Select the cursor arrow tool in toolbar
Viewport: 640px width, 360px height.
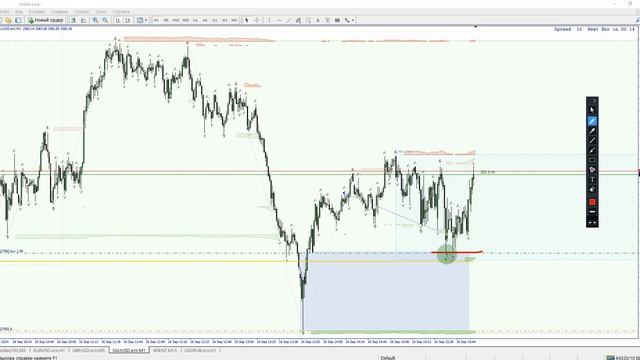[246, 20]
